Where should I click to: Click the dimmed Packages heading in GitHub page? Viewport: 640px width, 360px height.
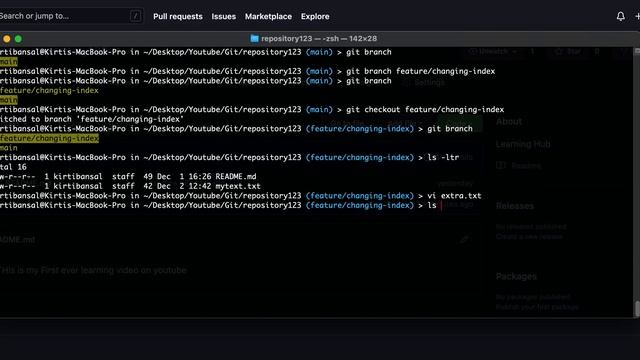(516, 276)
